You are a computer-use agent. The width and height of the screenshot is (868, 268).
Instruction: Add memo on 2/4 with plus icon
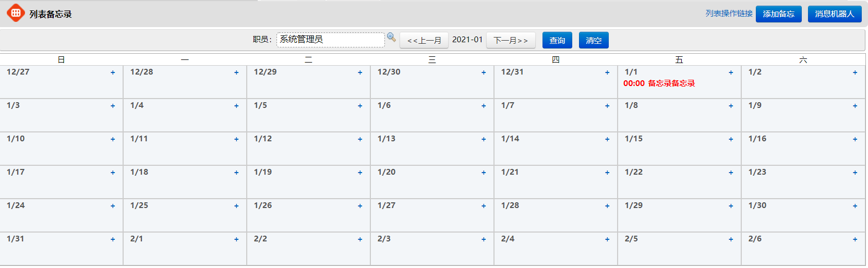coord(607,239)
